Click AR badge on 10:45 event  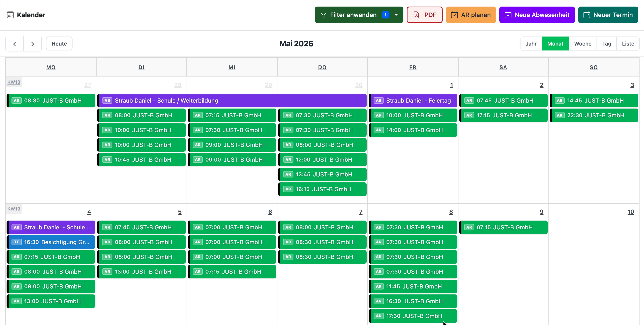[107, 160]
